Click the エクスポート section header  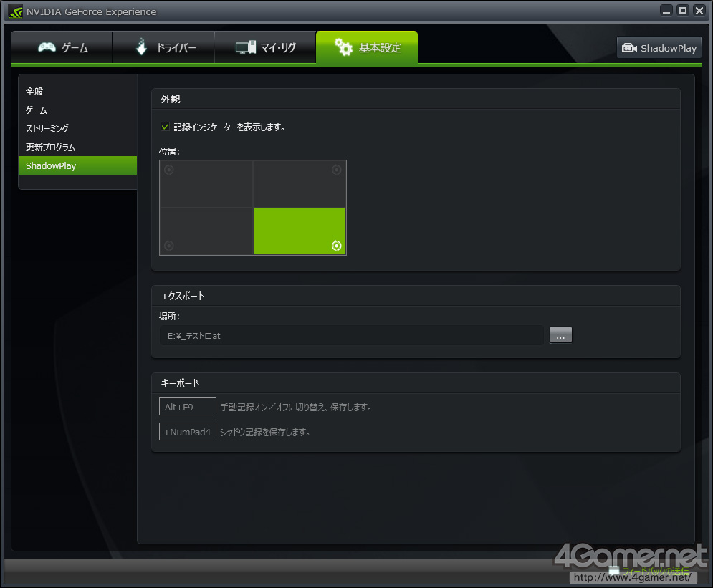pyautogui.click(x=183, y=296)
